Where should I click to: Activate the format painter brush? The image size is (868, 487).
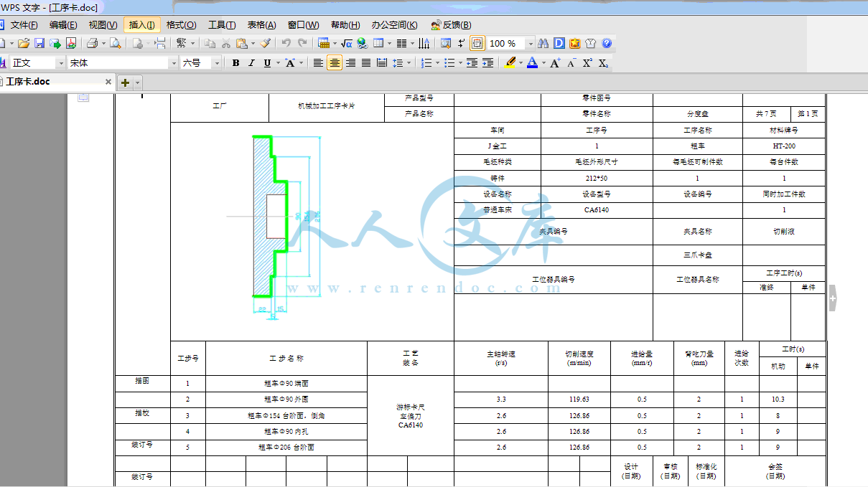pyautogui.click(x=266, y=43)
